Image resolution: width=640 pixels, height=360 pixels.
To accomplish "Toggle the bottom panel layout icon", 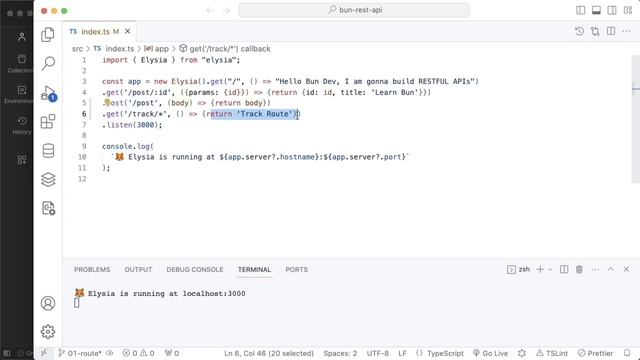I will (x=596, y=10).
